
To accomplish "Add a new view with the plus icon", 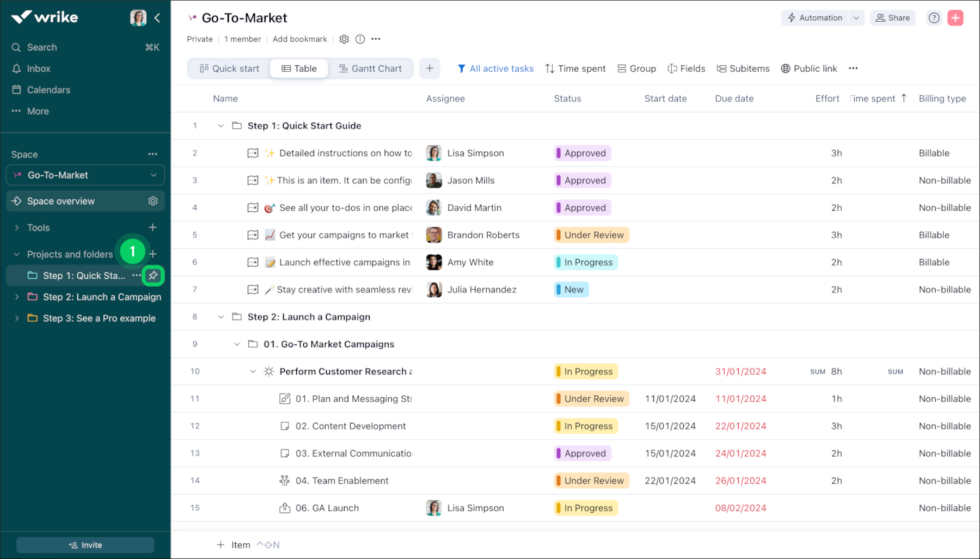I will 430,69.
